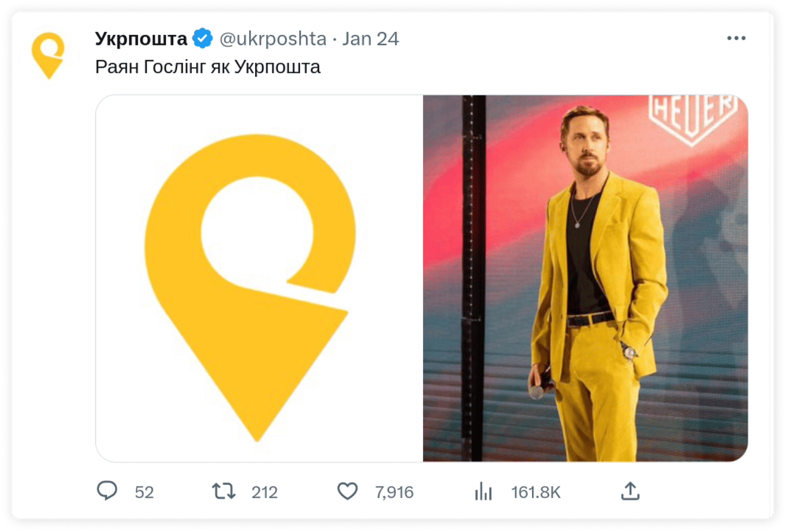Expand the Ryan Gosling photo to full view
The height and width of the screenshot is (532, 787).
click(x=584, y=277)
